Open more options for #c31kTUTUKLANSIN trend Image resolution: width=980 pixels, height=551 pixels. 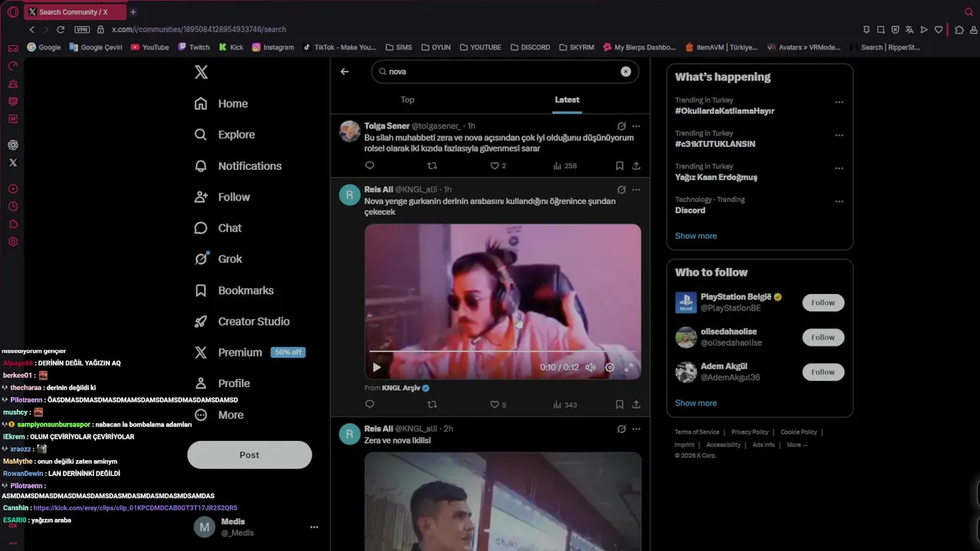tap(839, 135)
